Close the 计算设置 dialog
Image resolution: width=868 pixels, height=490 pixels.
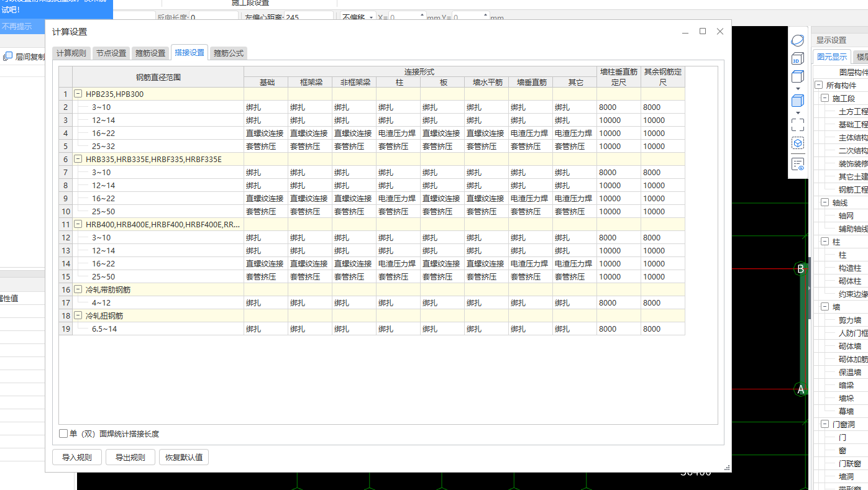[x=720, y=31]
